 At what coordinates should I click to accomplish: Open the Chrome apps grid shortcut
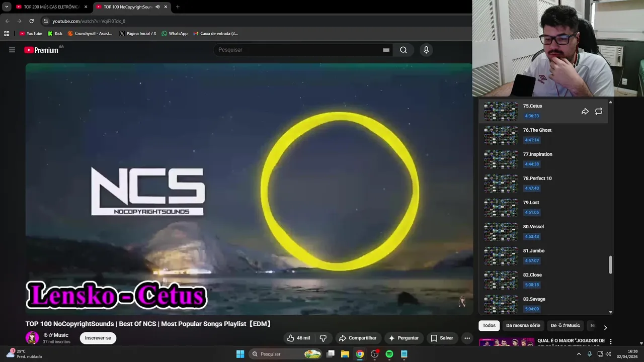coord(7,34)
